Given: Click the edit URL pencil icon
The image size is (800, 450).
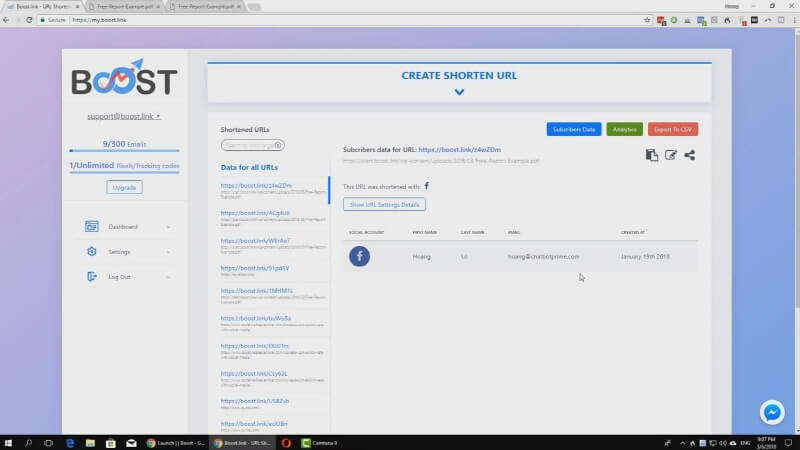Looking at the screenshot, I should pos(670,155).
